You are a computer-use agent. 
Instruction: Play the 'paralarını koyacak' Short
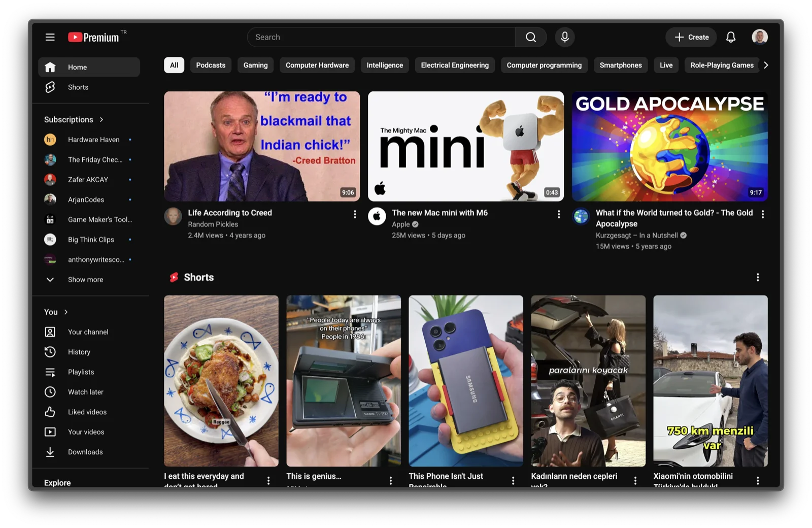point(588,381)
